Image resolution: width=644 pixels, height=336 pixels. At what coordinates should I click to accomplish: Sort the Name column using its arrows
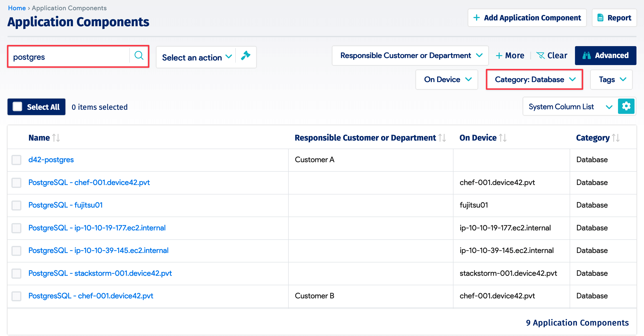pos(56,137)
